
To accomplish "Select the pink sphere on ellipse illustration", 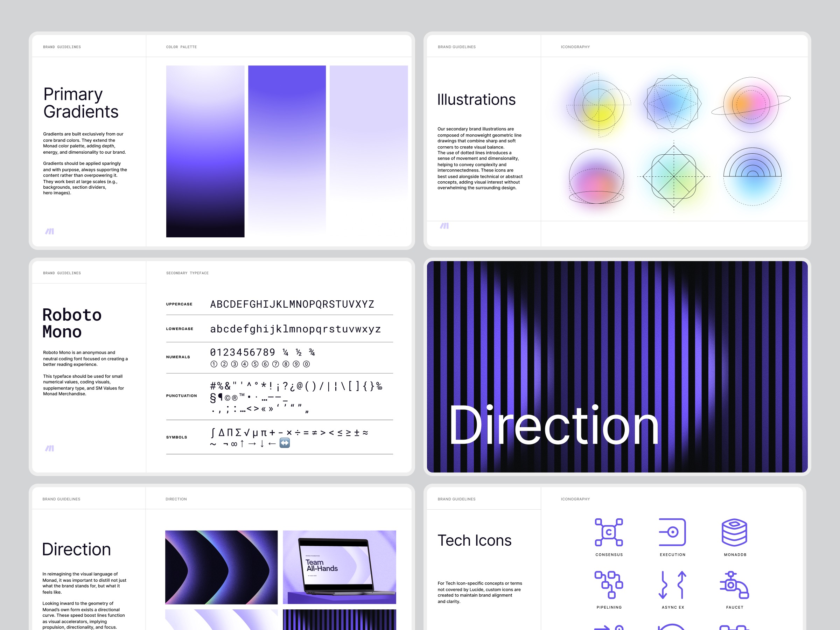I will click(x=596, y=176).
